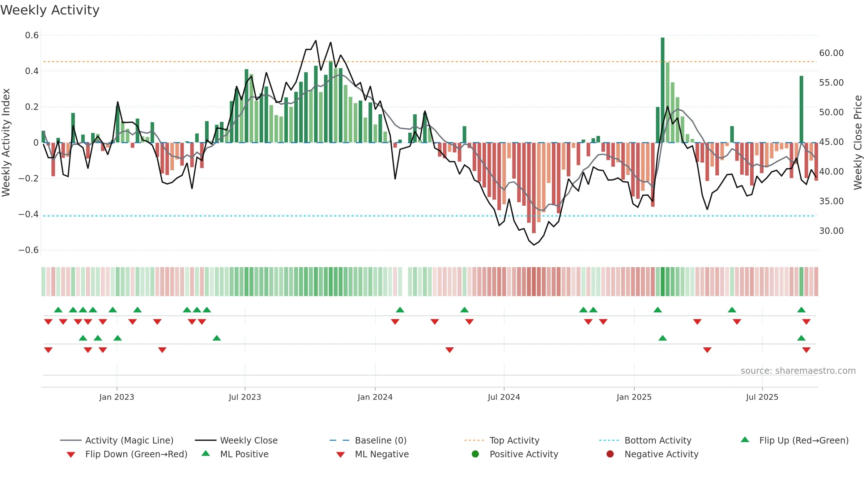Click the 0 baseline axis label
This screenshot has width=868, height=488.
pyautogui.click(x=36, y=142)
